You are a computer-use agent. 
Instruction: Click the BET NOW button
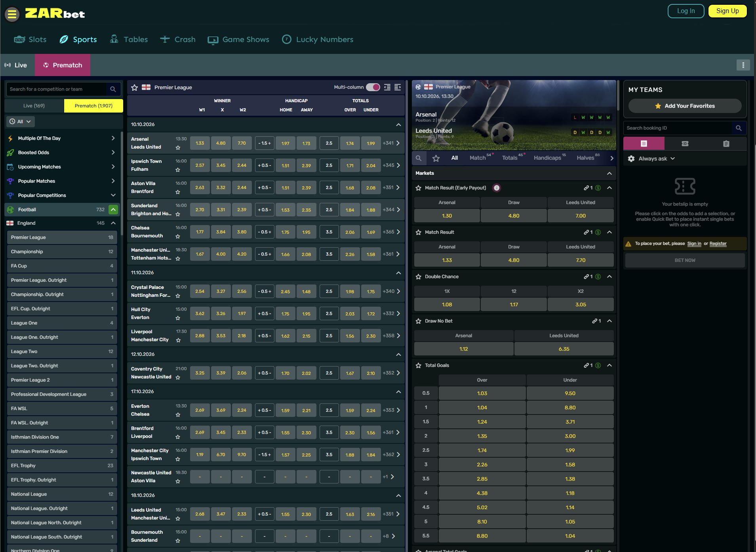point(685,260)
